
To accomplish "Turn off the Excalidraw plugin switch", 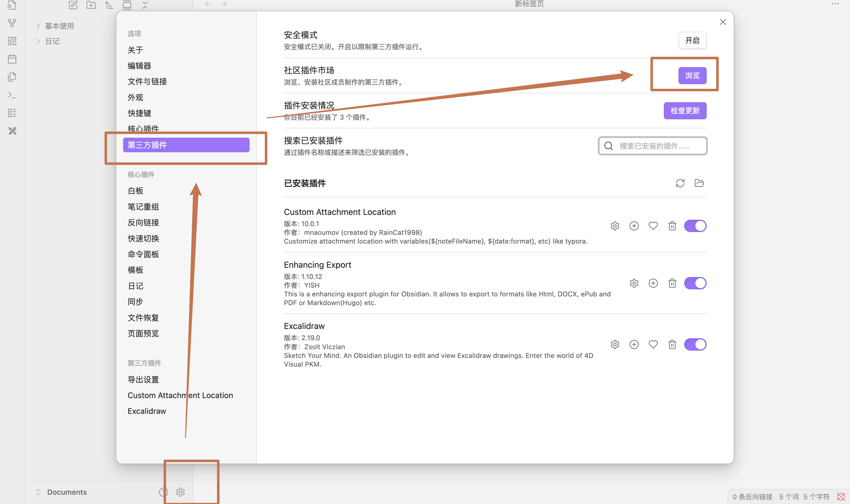I will point(695,344).
